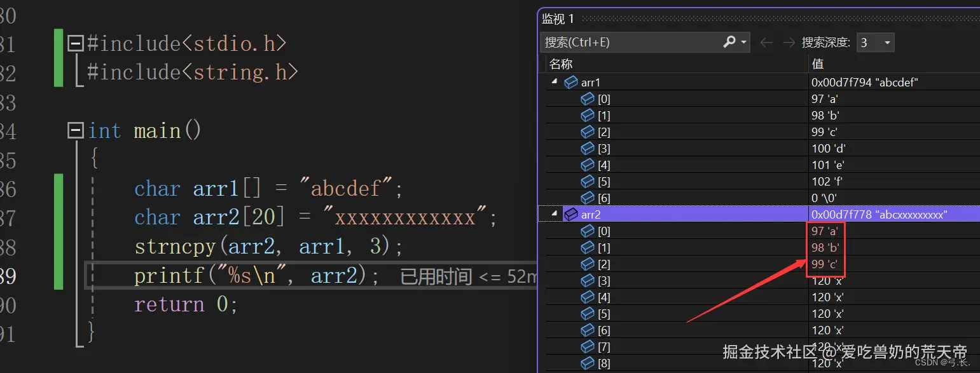Click the 值 column header
This screenshot has height=373, width=980.
click(x=818, y=64)
